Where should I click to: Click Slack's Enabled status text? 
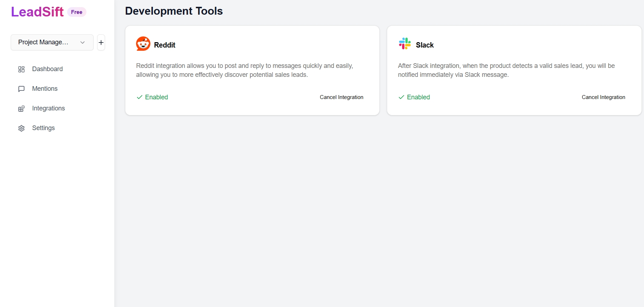tap(418, 97)
